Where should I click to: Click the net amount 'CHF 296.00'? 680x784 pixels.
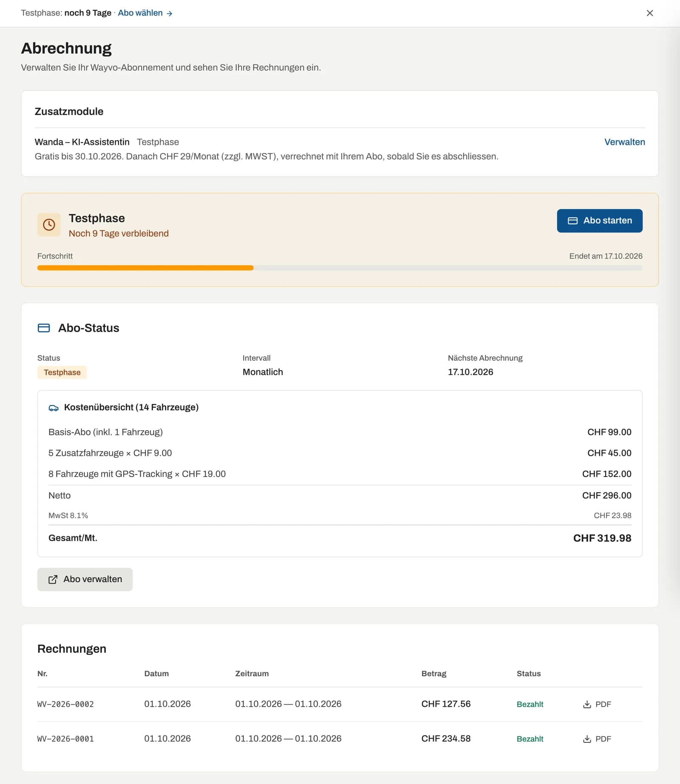606,496
